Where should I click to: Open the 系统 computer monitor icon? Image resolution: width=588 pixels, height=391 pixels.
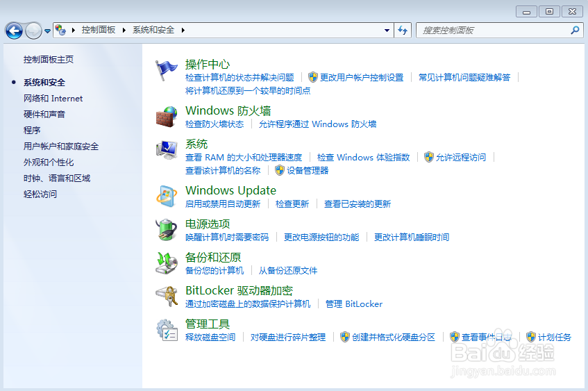pos(167,150)
